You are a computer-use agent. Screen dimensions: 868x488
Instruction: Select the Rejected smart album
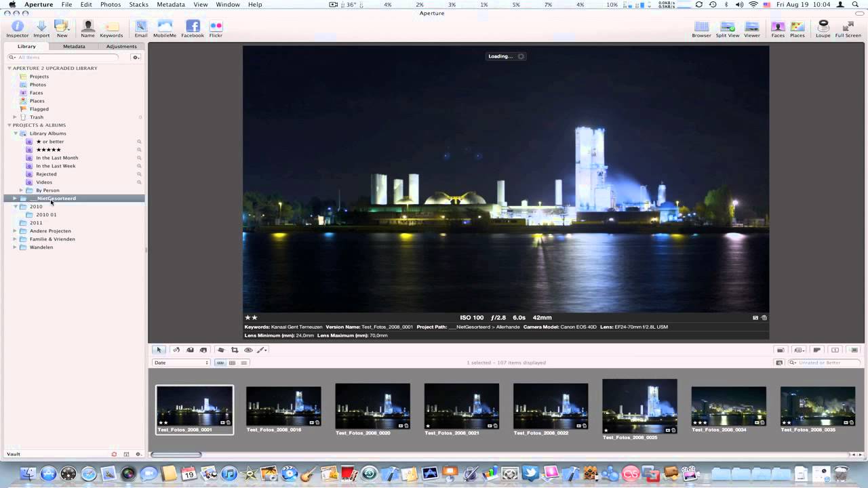[46, 174]
